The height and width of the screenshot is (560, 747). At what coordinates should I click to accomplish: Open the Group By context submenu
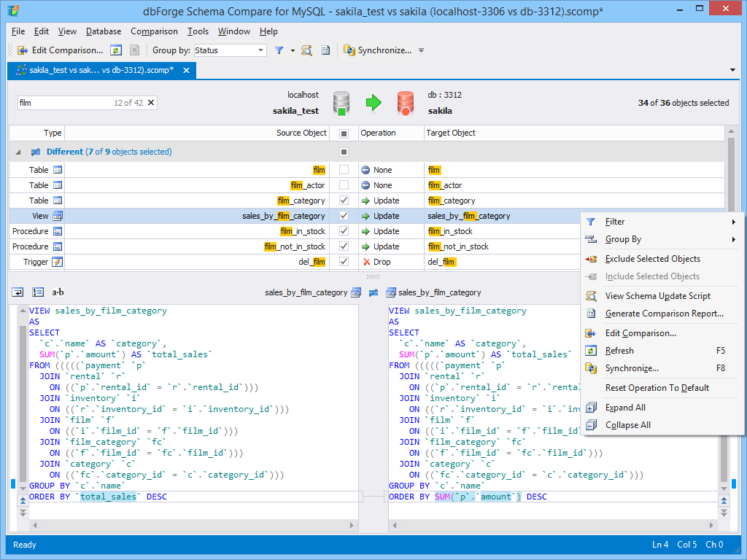(662, 239)
